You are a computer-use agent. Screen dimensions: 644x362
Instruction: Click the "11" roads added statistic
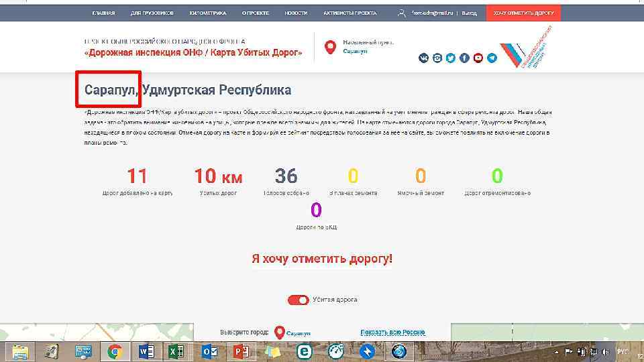[137, 176]
